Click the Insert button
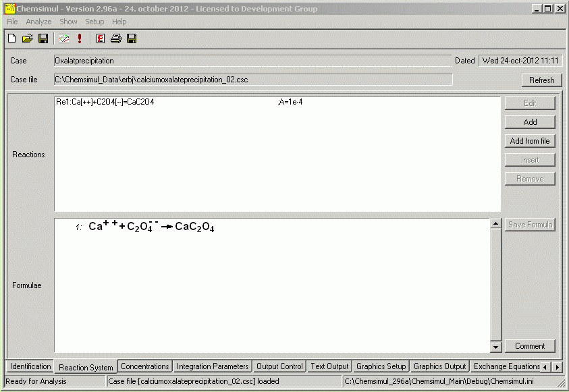The height and width of the screenshot is (392, 569). coord(530,160)
